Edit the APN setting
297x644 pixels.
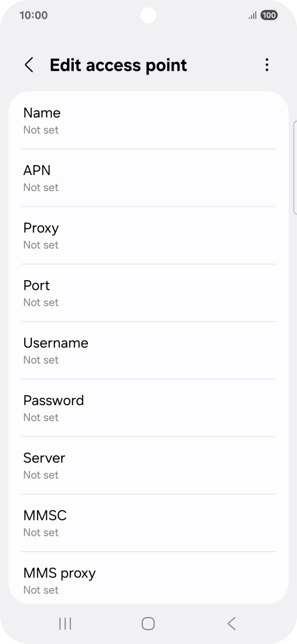coord(148,178)
